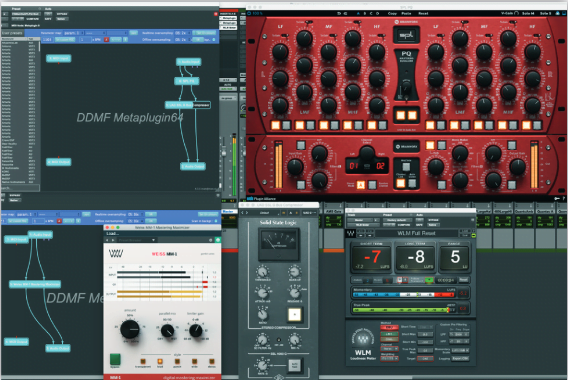Open the WLM Weighting dropdown
This screenshot has height=380, width=568.
389,358
